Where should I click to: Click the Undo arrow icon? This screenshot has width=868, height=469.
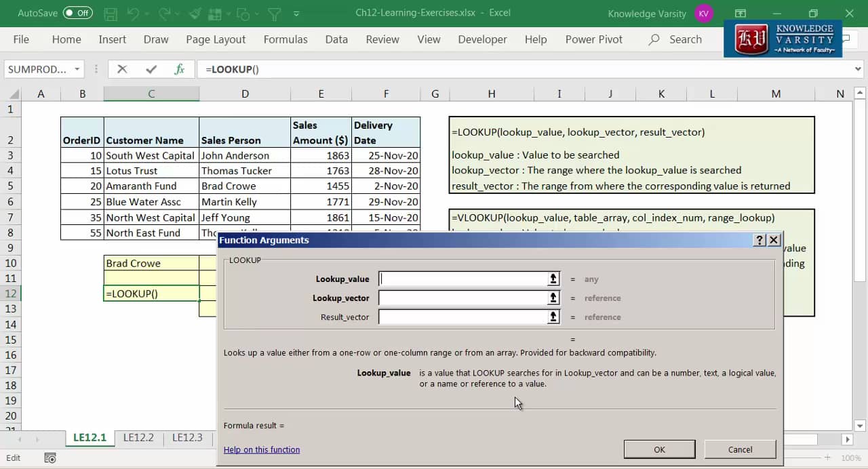tap(134, 14)
